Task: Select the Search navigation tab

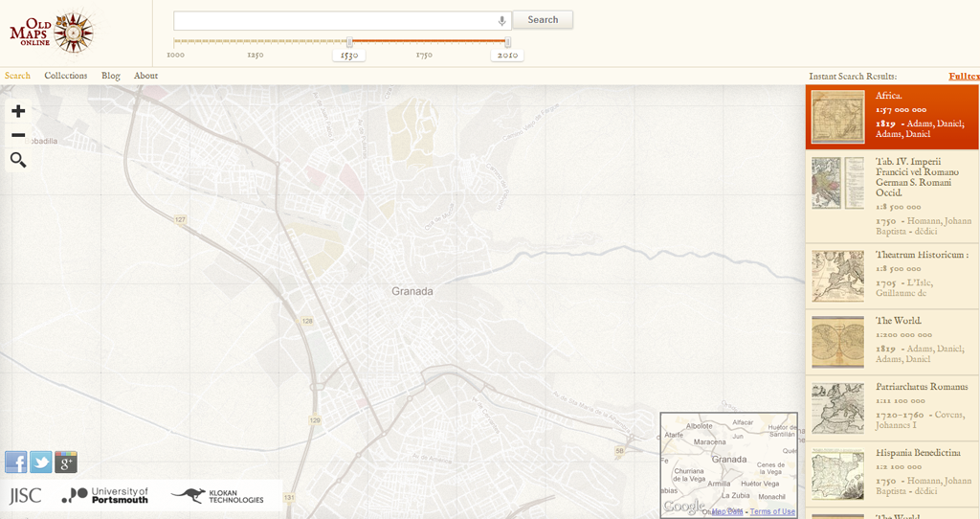Action: pos(17,76)
